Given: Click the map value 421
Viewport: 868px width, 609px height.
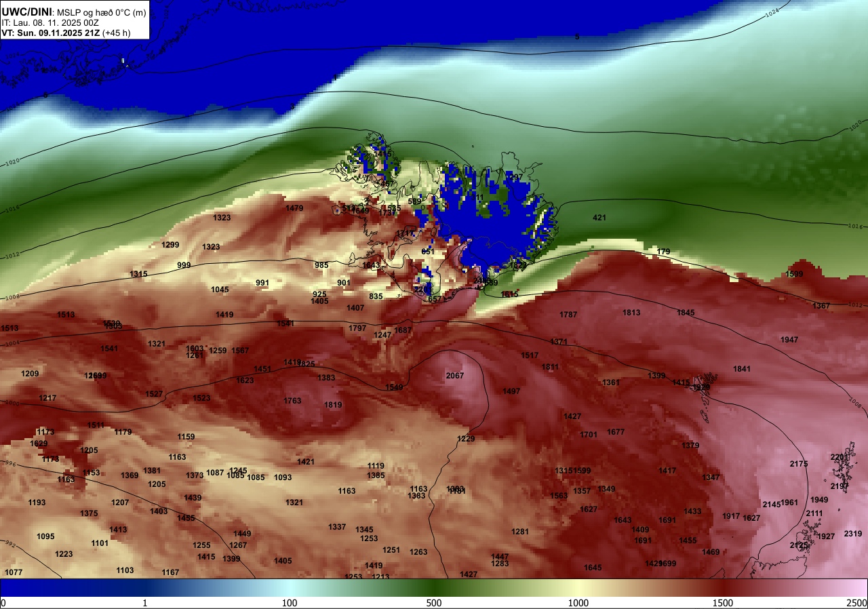Looking at the screenshot, I should [x=599, y=218].
